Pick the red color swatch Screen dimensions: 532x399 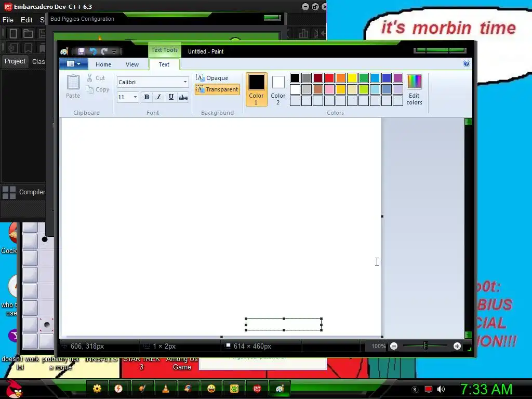point(329,78)
